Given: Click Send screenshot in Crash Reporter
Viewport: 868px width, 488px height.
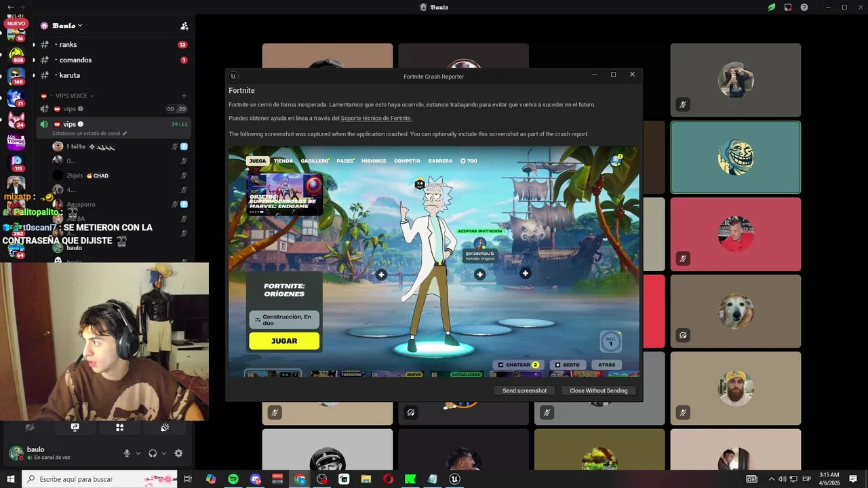Looking at the screenshot, I should pos(525,390).
